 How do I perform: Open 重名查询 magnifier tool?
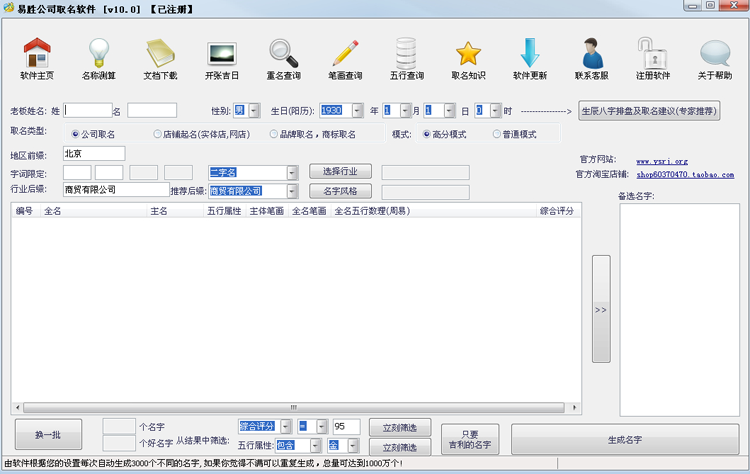[x=284, y=59]
